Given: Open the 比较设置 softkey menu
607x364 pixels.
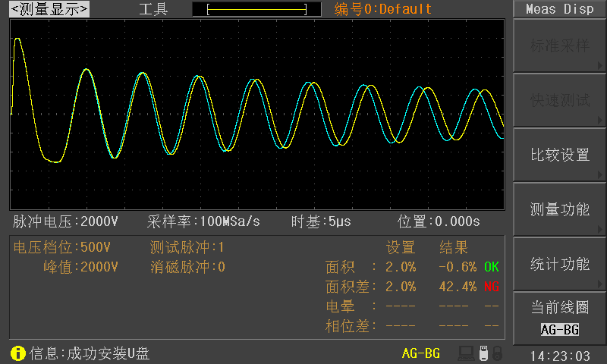Looking at the screenshot, I should coord(560,155).
